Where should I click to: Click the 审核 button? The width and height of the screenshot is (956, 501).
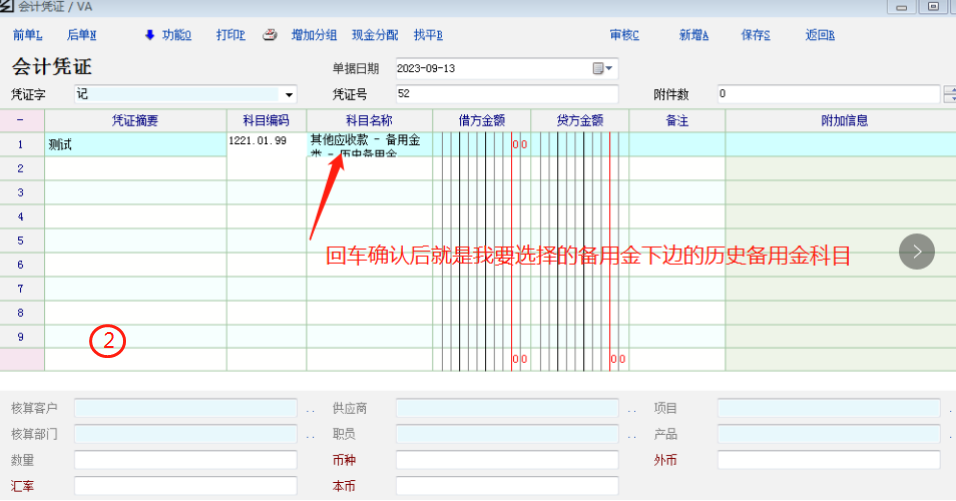pyautogui.click(x=624, y=35)
